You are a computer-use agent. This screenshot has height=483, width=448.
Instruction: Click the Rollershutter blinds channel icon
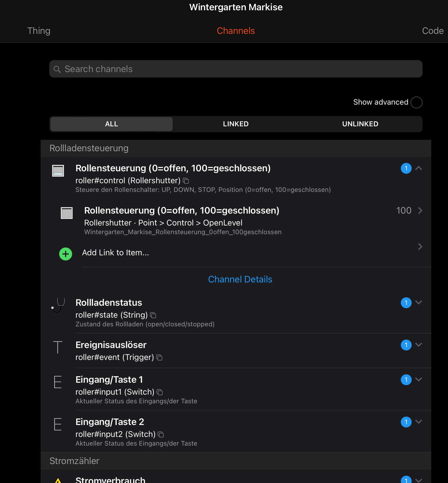tap(58, 171)
